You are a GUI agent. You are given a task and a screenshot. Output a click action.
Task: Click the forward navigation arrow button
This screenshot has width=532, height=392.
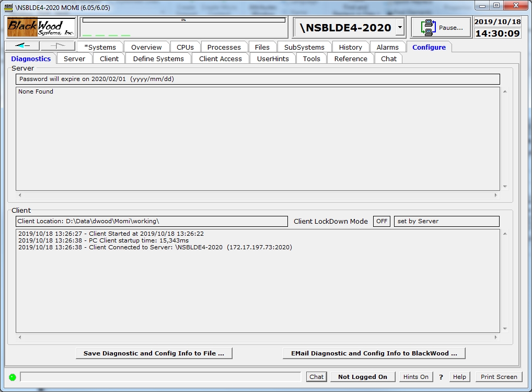coord(57,46)
